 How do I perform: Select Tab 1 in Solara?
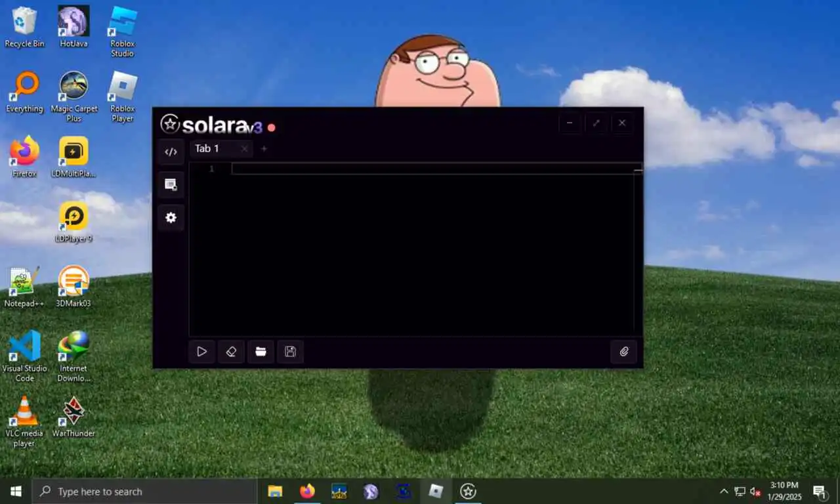(x=207, y=149)
